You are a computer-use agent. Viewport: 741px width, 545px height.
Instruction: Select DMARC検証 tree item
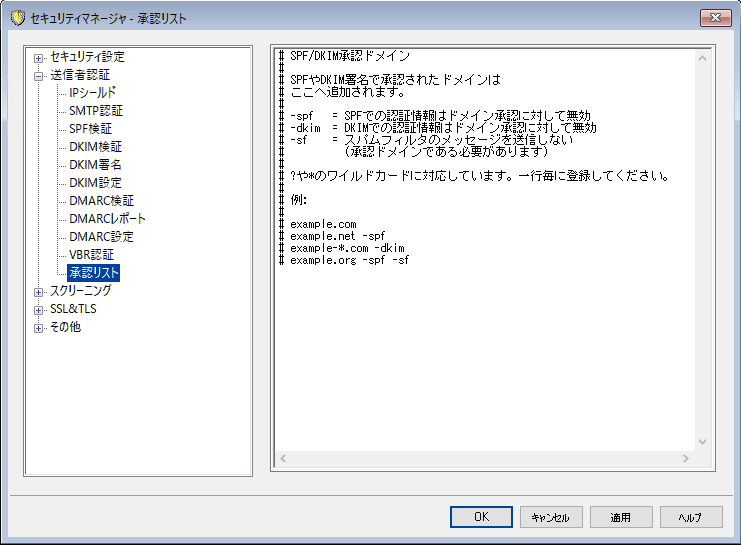(x=101, y=201)
